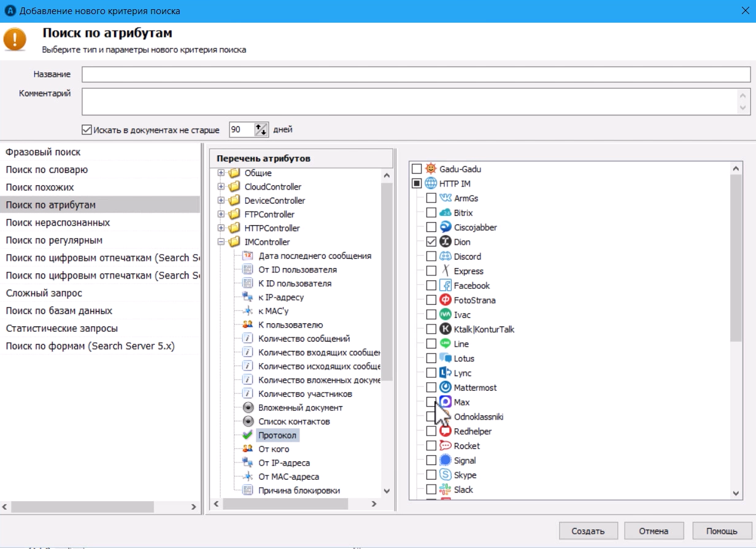Collapse the IMController tree node
Screen dimensions: 756x549
tap(222, 242)
